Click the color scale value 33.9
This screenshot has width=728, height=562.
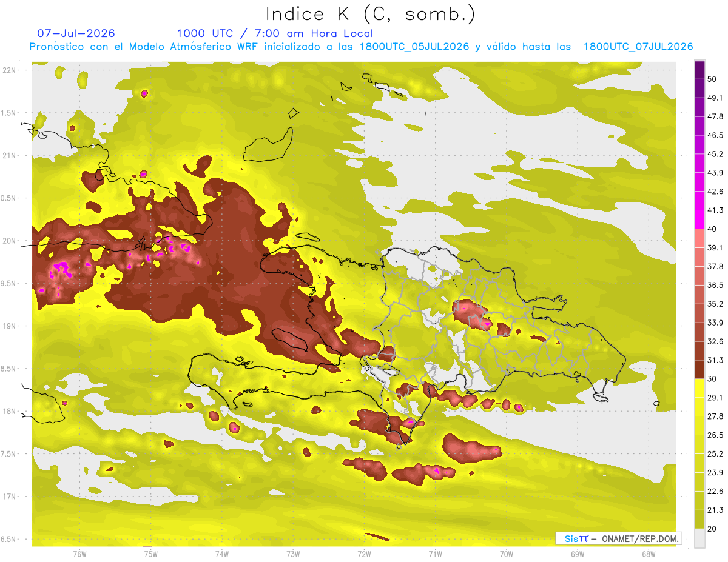click(x=715, y=323)
